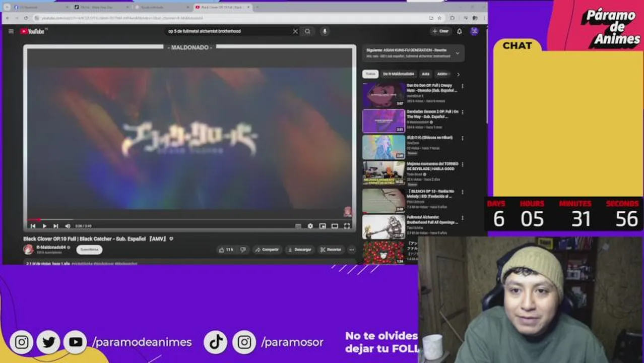Open the Crear menu button

pyautogui.click(x=440, y=31)
